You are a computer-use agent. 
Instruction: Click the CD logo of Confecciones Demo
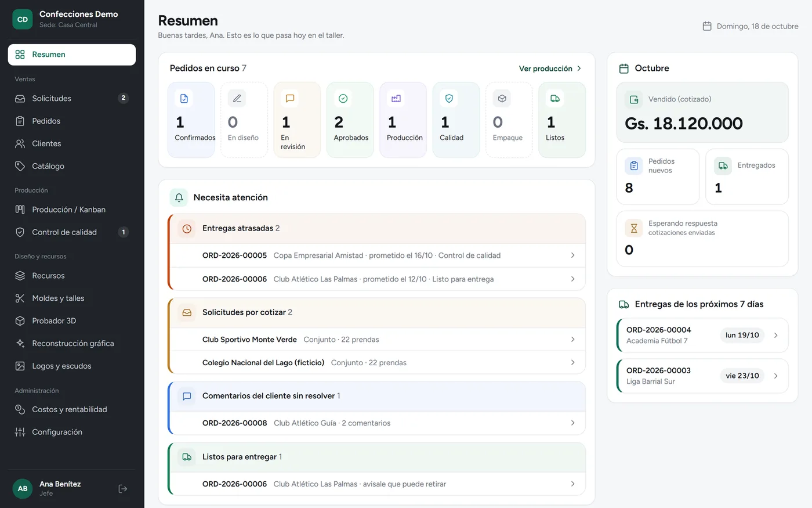23,19
